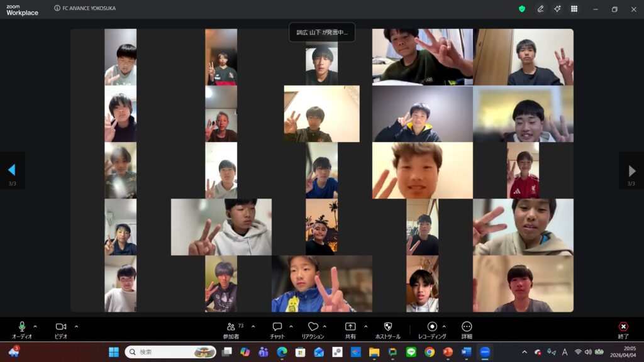Toggle microphone with the オーディオ button
Viewport: 644px width, 362px height.
[x=22, y=327]
